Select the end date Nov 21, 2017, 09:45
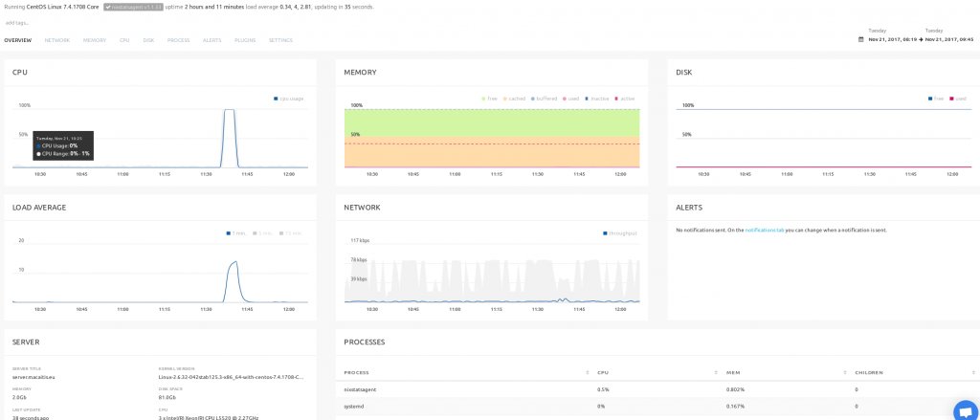This screenshot has width=980, height=420. [949, 39]
